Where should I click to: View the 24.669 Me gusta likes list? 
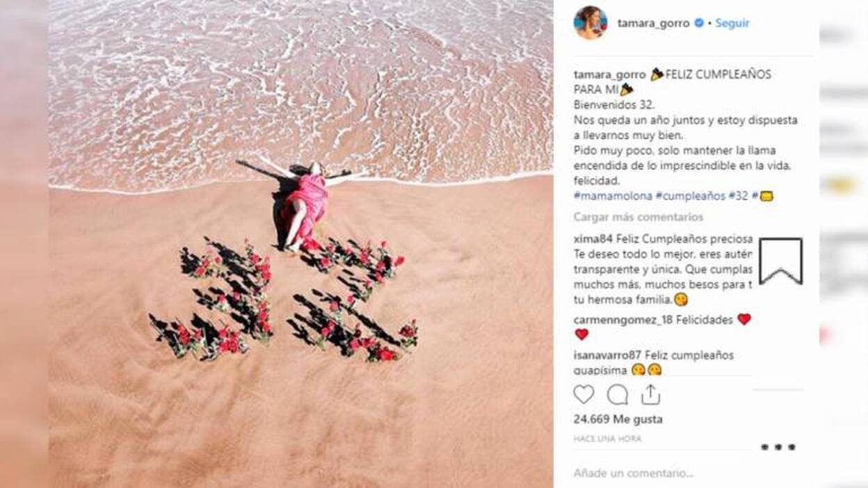pyautogui.click(x=618, y=419)
